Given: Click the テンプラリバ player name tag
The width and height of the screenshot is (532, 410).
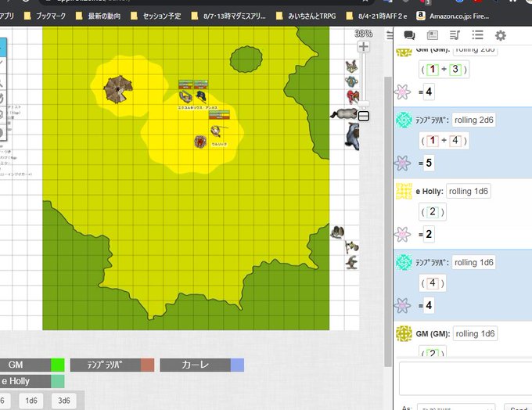Looking at the screenshot, I should click(x=105, y=365).
